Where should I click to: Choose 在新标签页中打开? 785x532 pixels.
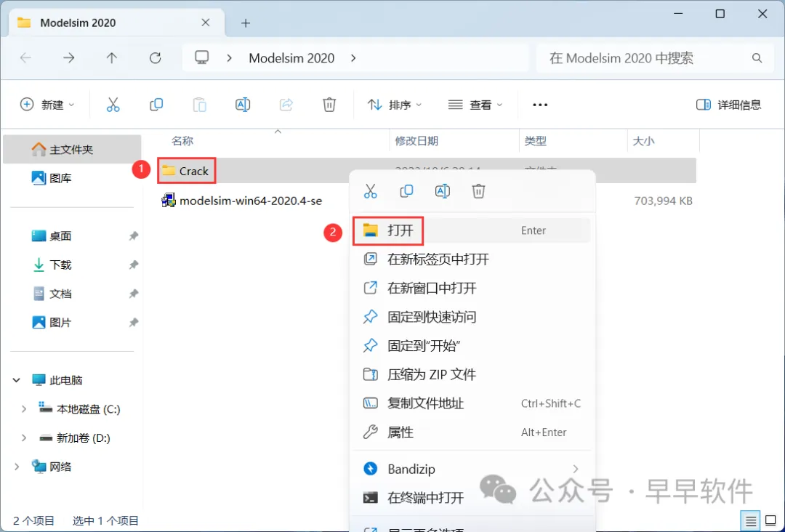click(x=472, y=259)
